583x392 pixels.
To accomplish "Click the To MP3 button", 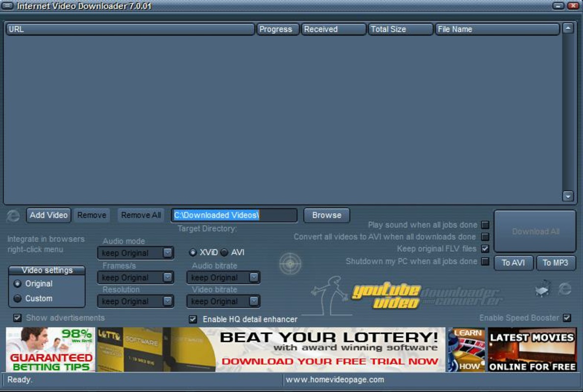I will [x=556, y=263].
